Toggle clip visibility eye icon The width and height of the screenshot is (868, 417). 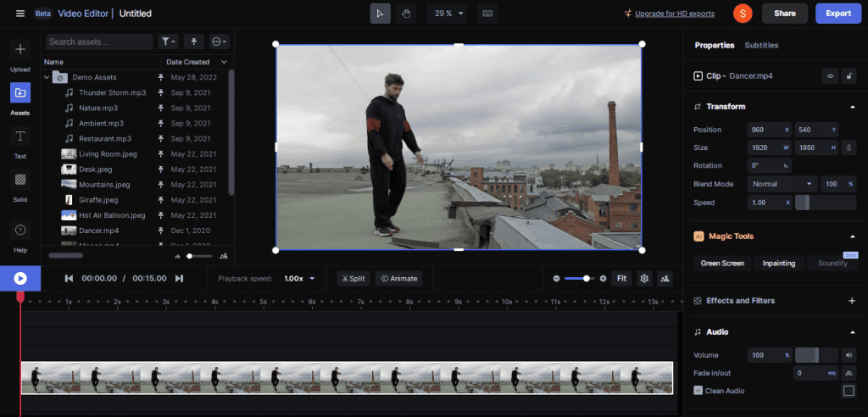pyautogui.click(x=830, y=75)
